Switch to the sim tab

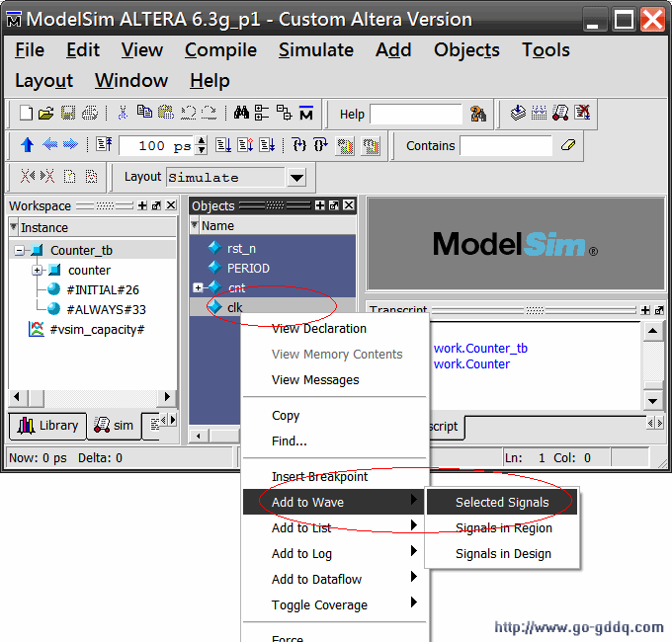point(113,426)
